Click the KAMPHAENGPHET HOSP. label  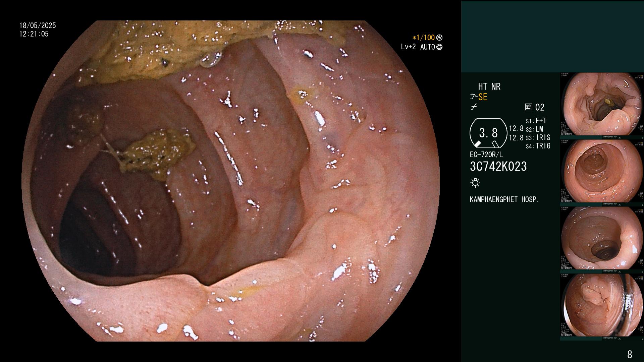504,199
